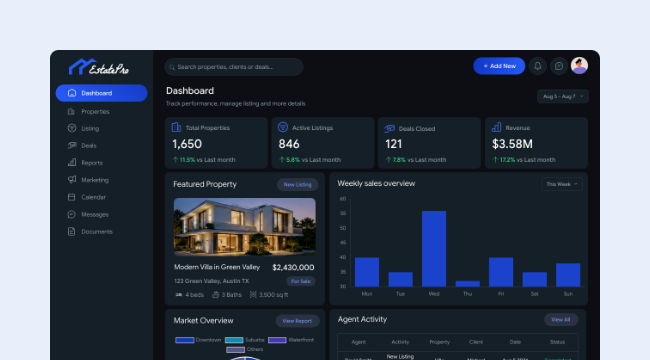Viewport: 650px width, 360px height.
Task: Open the Dashboard sidebar item
Action: (102, 93)
